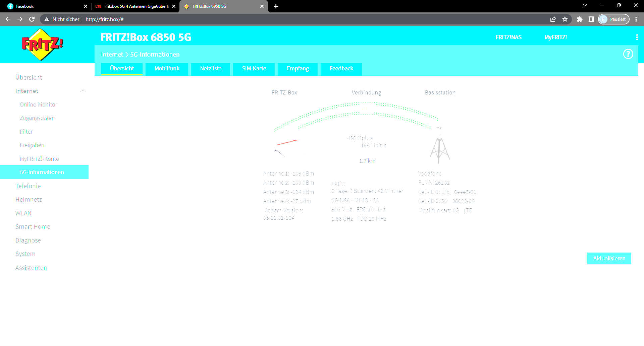Open Übersicht in the sidebar

coord(29,77)
